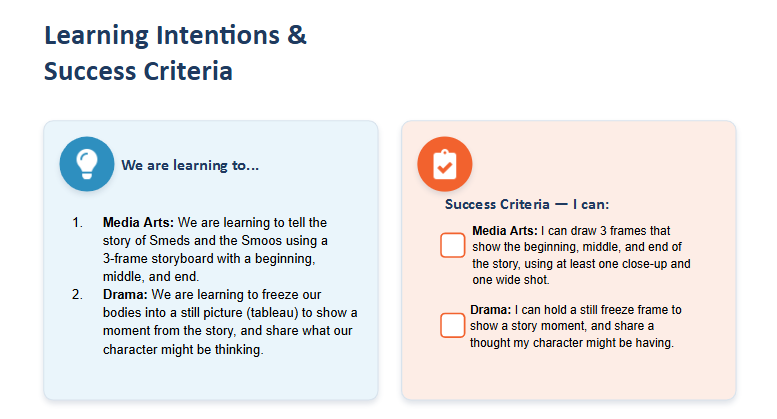Select the Drama learning intention text

pyautogui.click(x=230, y=322)
